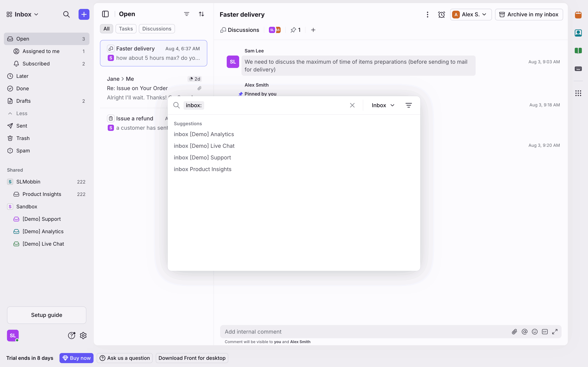Open the snooze alarm clock icon
This screenshot has width=588, height=367.
(x=441, y=15)
